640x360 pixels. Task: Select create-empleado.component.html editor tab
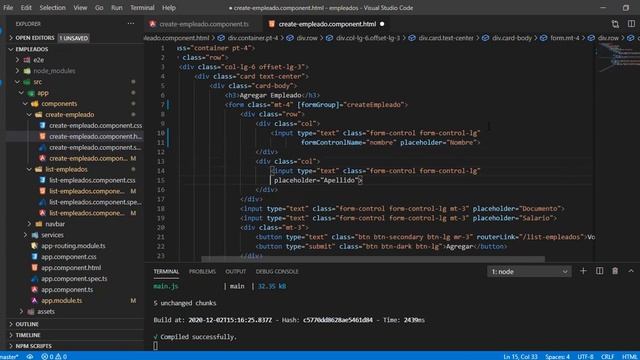(327, 24)
